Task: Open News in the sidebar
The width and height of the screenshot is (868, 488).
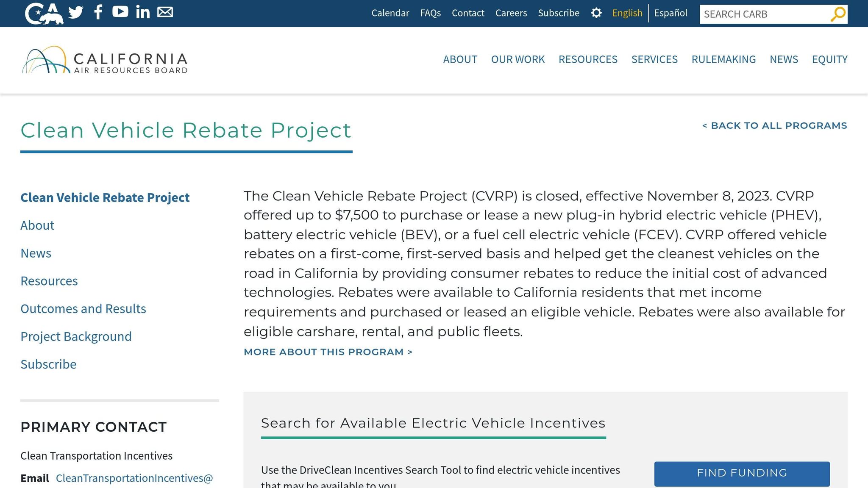Action: click(x=36, y=253)
